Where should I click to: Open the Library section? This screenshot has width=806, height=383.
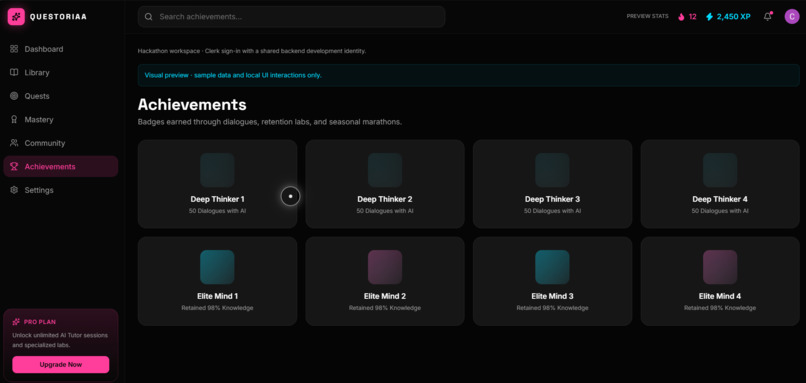(61, 72)
